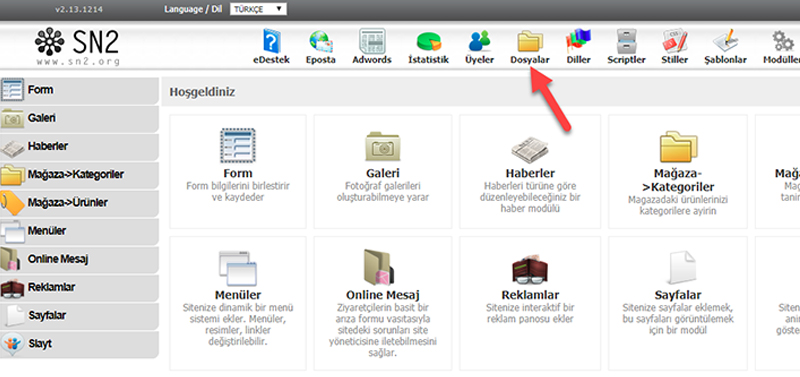Click the Online Mesaj sidebar icon
The image size is (800, 377).
(x=11, y=260)
